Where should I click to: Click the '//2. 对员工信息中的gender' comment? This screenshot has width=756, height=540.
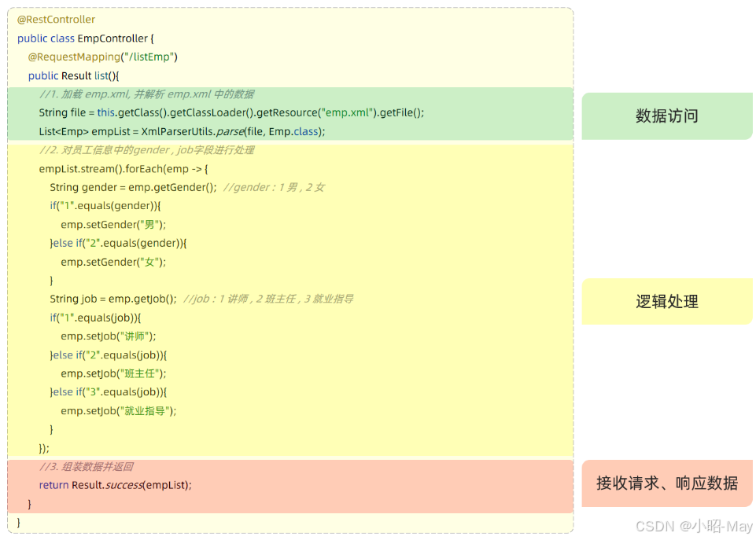146,150
